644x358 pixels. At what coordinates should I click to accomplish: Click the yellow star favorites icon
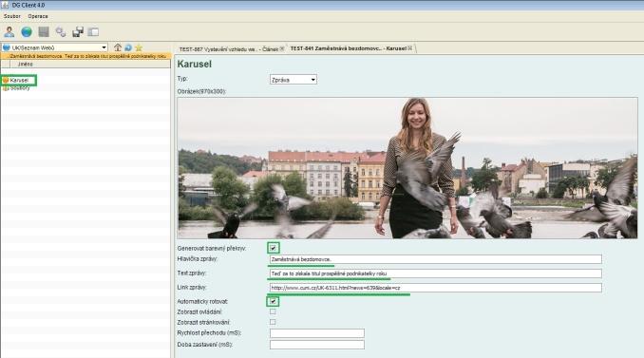(139, 47)
